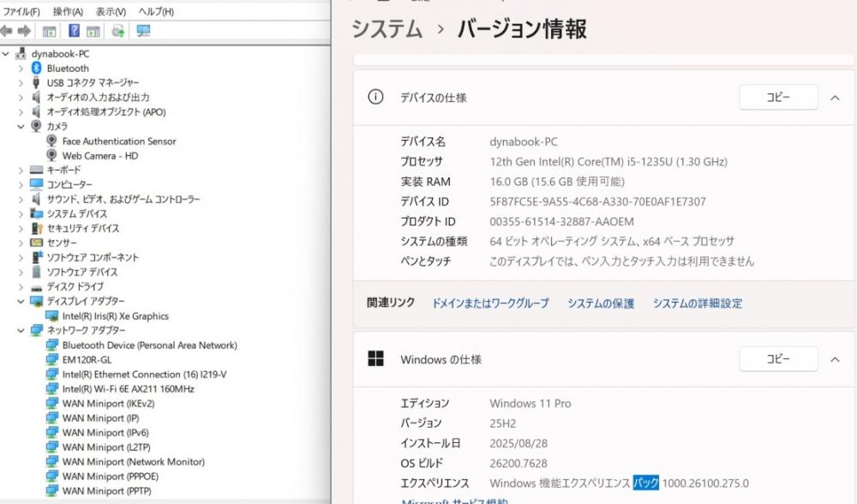This screenshot has width=857, height=504.
Task: Collapse the カメラ category chevron
Action: (21, 126)
